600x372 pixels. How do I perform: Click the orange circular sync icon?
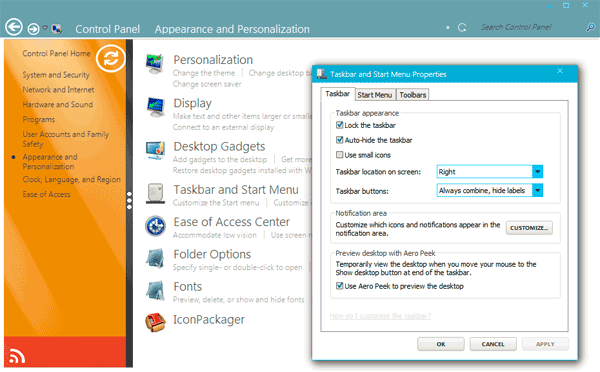[x=111, y=59]
